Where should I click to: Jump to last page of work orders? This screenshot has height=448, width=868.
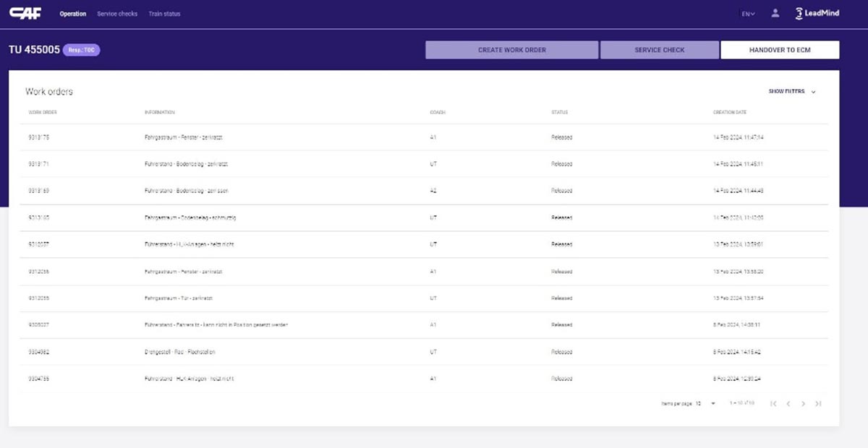coord(818,403)
